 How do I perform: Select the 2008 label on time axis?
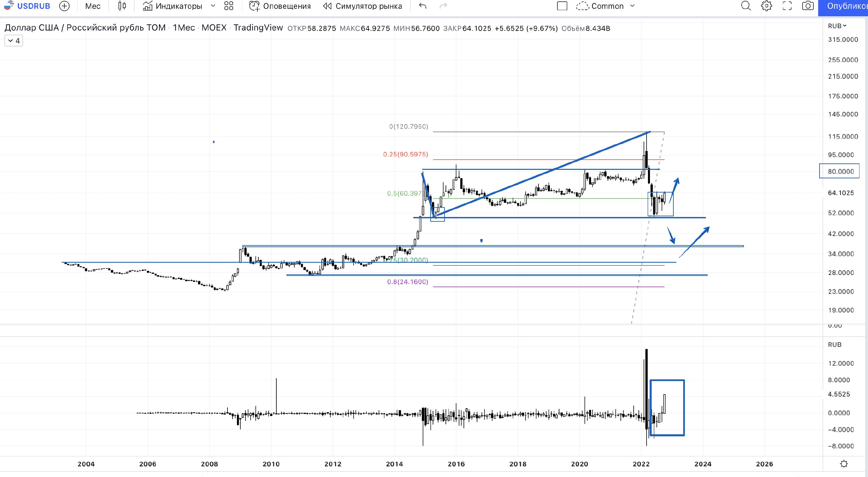point(209,464)
